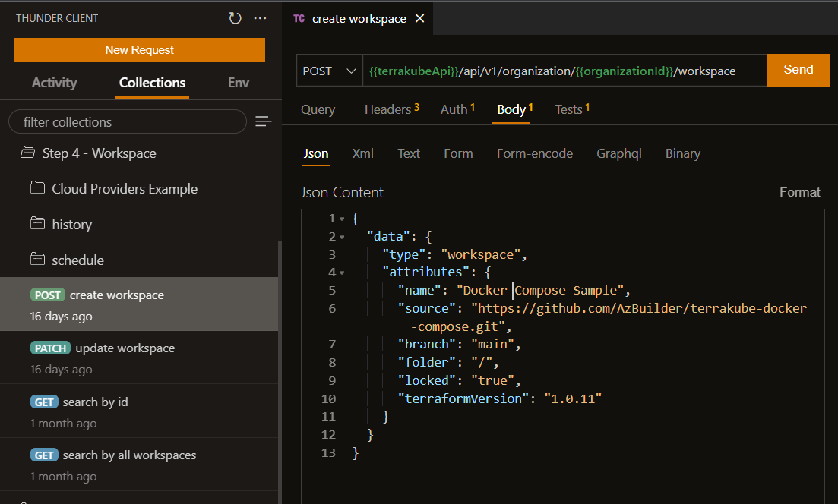Expand the history folder
Screen dimensions: 838x504
[71, 225]
